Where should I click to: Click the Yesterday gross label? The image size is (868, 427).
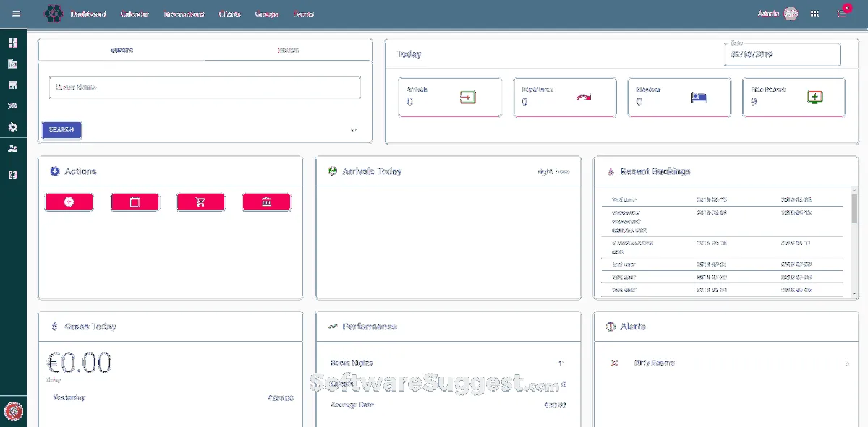tap(69, 397)
